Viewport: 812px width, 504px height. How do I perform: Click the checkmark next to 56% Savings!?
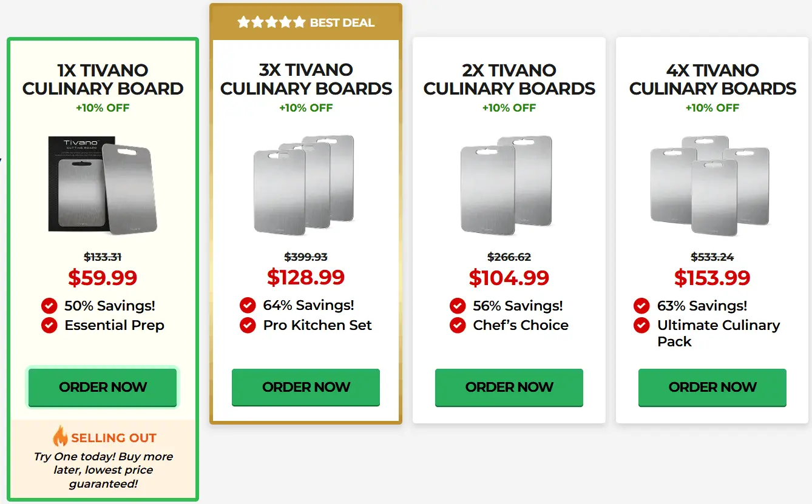[457, 306]
